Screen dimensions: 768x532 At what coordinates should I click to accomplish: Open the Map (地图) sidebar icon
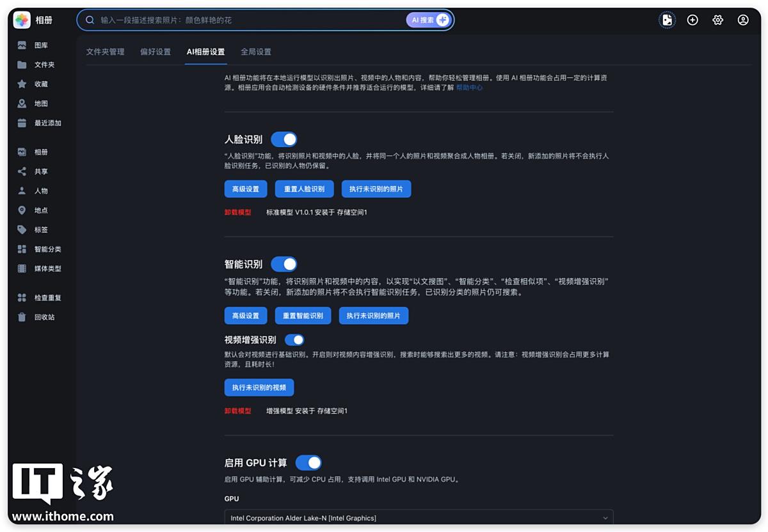coord(22,104)
